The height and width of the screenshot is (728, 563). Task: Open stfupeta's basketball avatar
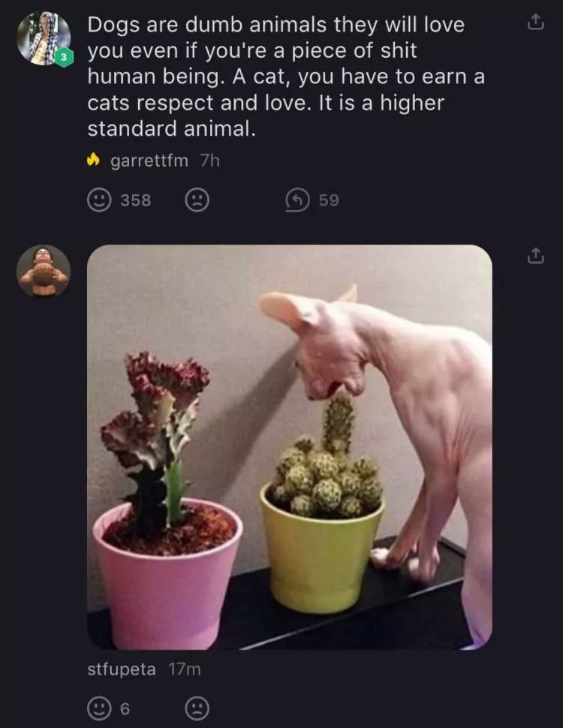pos(44,271)
